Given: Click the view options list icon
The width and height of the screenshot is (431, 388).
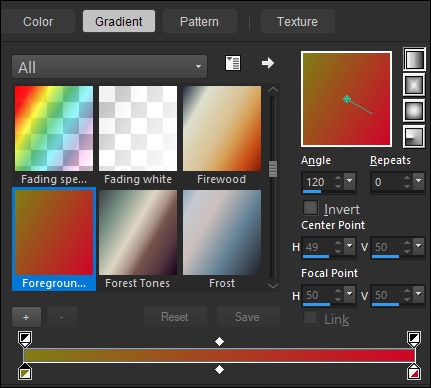Looking at the screenshot, I should 233,63.
